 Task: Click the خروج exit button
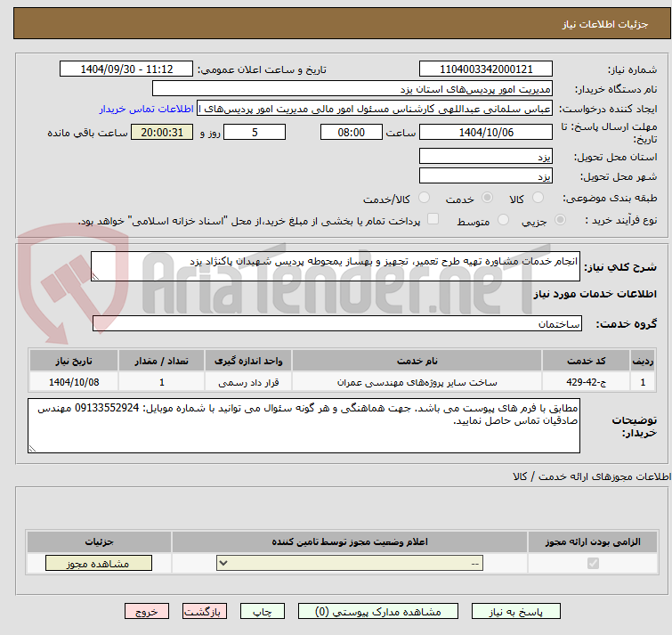click(x=147, y=611)
